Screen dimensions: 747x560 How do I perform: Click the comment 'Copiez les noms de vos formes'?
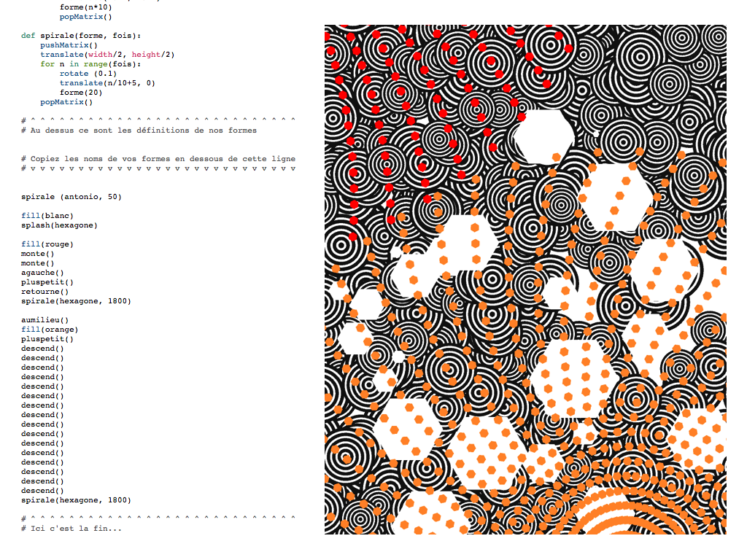point(158,159)
